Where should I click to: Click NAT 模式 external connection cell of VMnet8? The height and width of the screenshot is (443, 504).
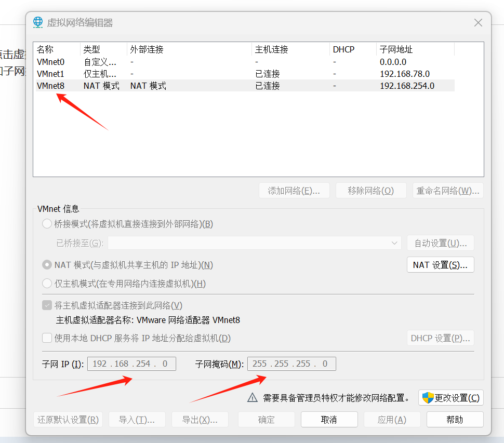click(x=148, y=86)
